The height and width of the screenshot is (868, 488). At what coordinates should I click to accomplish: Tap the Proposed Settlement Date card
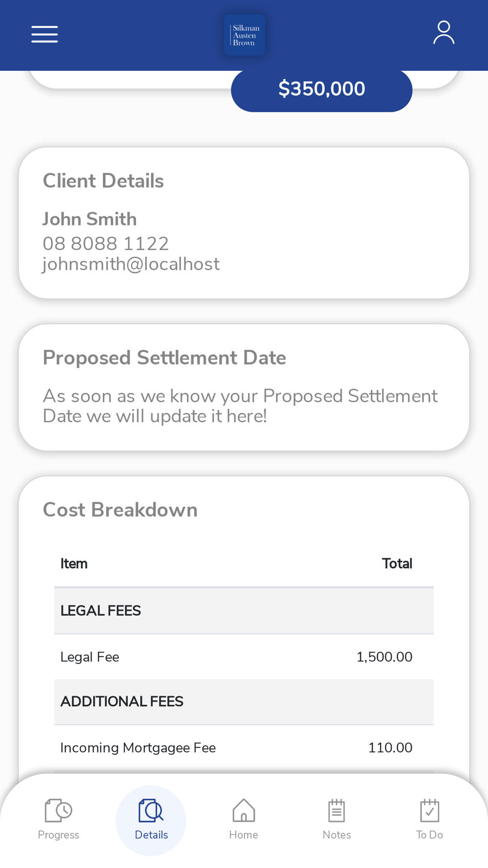click(244, 387)
